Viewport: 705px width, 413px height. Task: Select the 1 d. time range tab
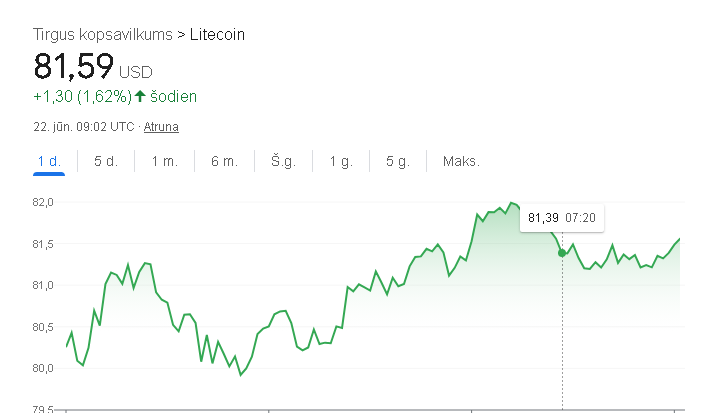coord(49,161)
